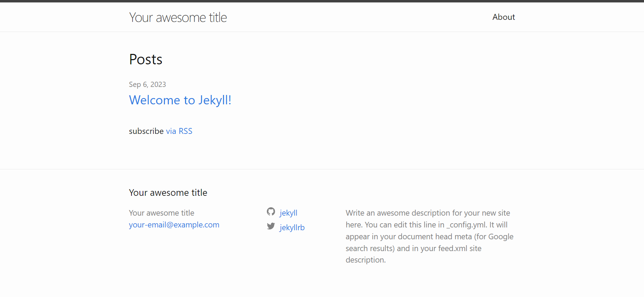The image size is (644, 297).
Task: Click the word 'subscribe' before the RSS link
Action: 146,131
